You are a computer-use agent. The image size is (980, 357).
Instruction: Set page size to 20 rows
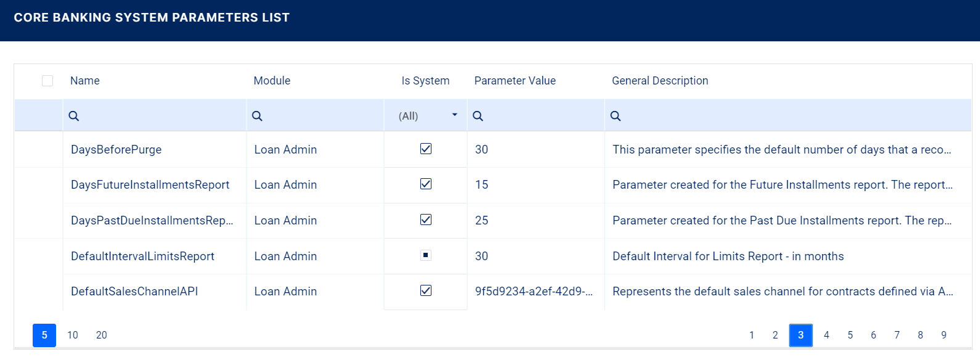[x=102, y=335]
